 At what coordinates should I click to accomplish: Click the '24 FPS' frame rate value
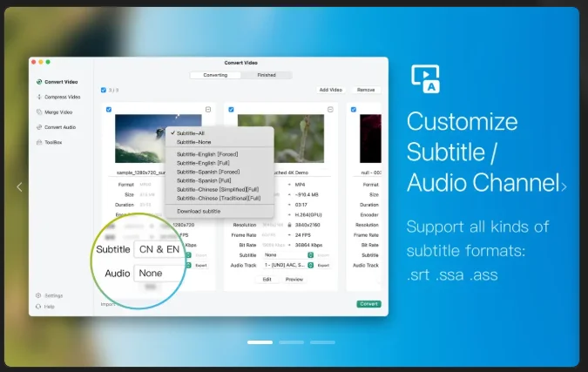tap(303, 235)
